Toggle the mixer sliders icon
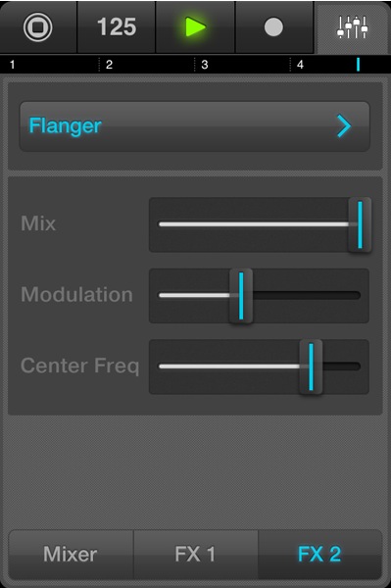Viewport: 391px width, 588px height. pos(353,27)
